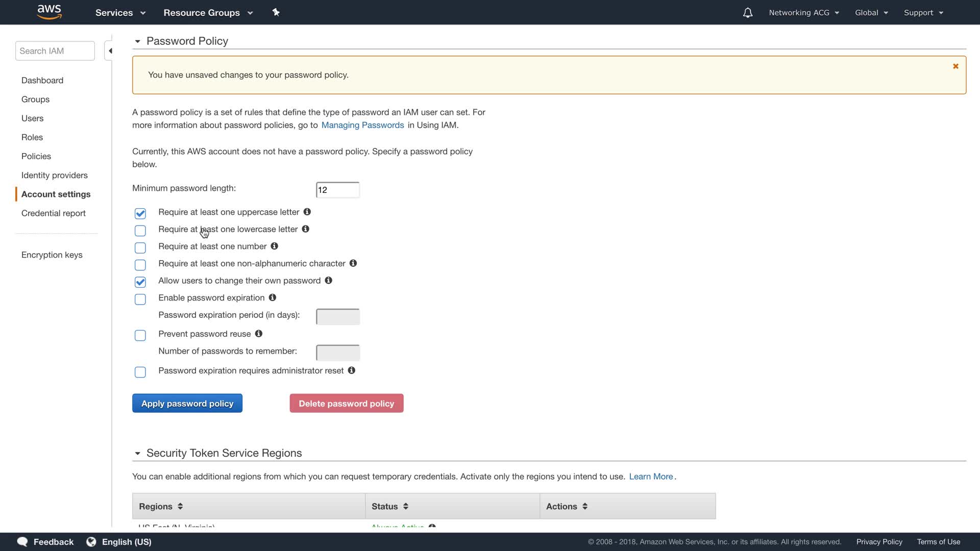Click the Minimum password length field
Viewport: 980px width, 551px height.
tap(338, 190)
